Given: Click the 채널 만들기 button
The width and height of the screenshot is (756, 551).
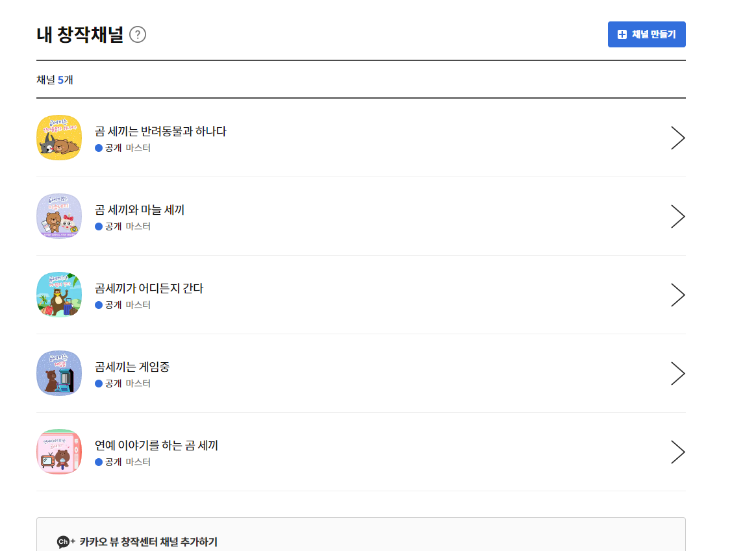Looking at the screenshot, I should coord(646,34).
